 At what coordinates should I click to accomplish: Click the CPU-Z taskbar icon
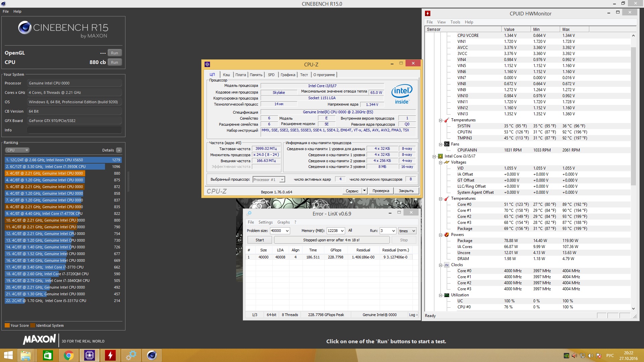[89, 355]
